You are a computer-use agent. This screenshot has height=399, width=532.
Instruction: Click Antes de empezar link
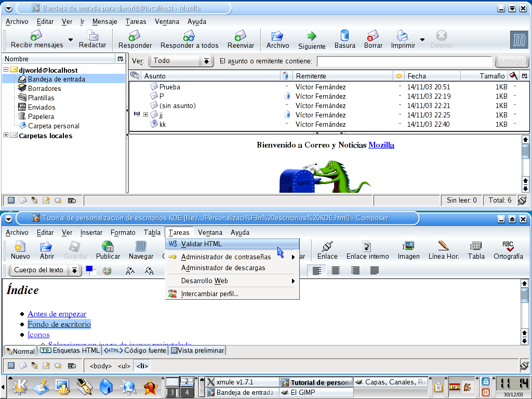point(57,314)
